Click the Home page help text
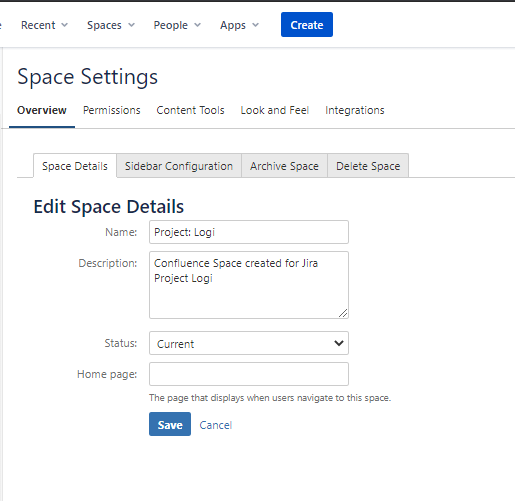This screenshot has width=515, height=501. [x=270, y=398]
